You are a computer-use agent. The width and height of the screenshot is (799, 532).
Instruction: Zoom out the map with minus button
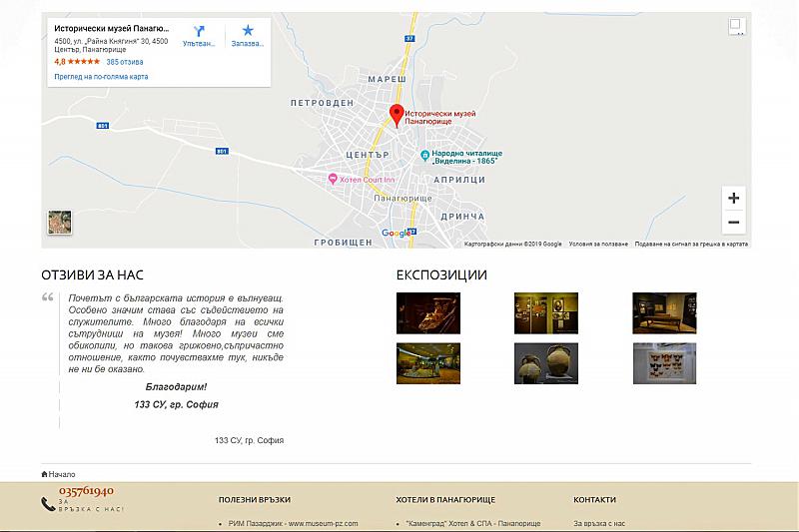point(733,222)
